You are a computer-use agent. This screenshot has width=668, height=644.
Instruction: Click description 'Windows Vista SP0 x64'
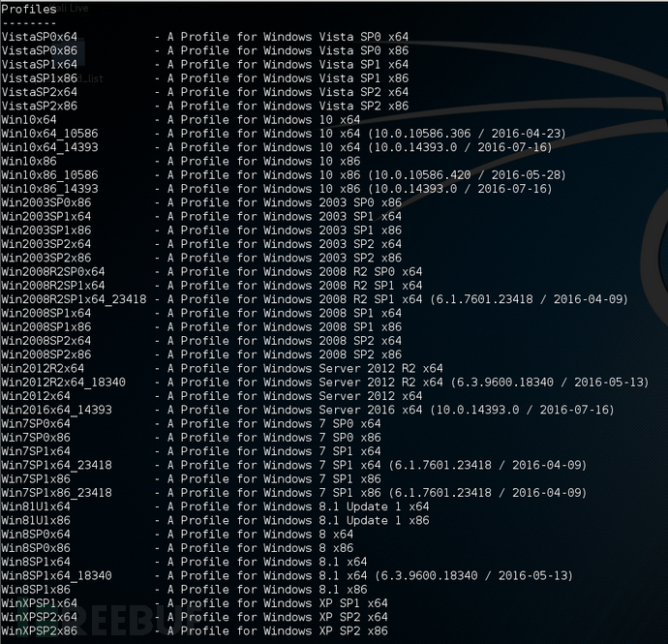click(336, 37)
